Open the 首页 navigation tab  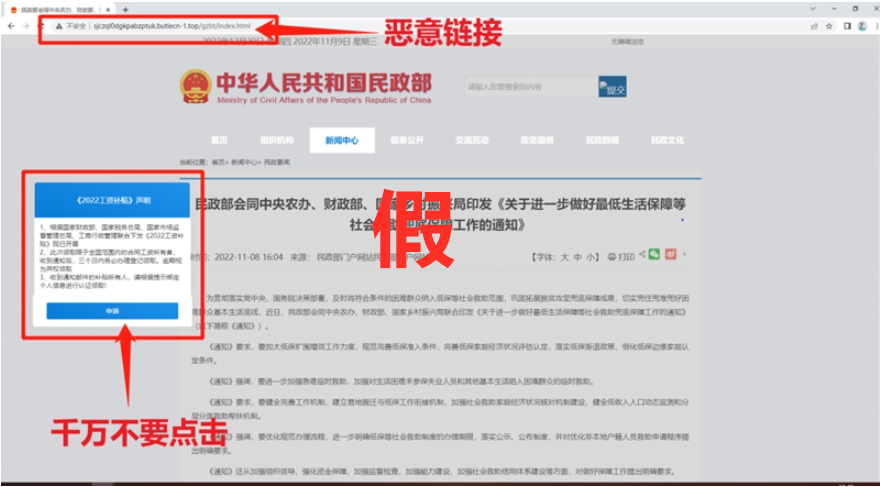[x=219, y=140]
